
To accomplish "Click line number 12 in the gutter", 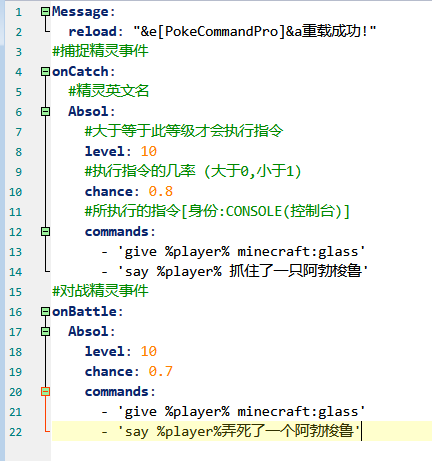I will [16, 232].
